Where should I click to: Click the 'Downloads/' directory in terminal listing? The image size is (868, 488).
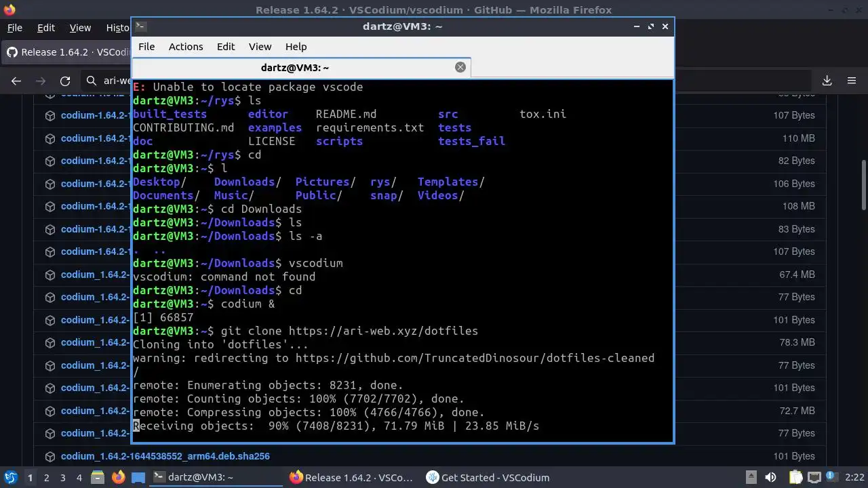point(248,182)
